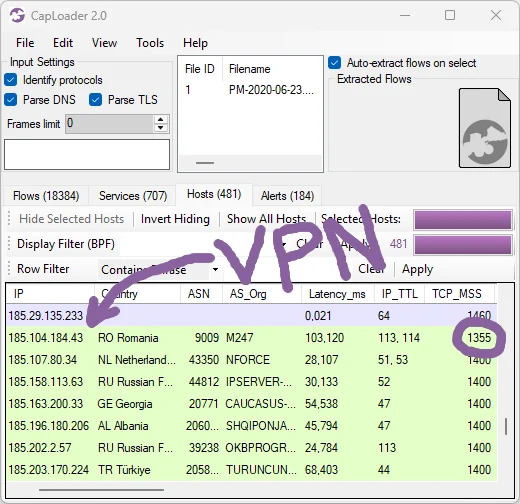Decrease Frames limit with down stepper arrow
Screen dimensions: 520x504
coord(161,128)
